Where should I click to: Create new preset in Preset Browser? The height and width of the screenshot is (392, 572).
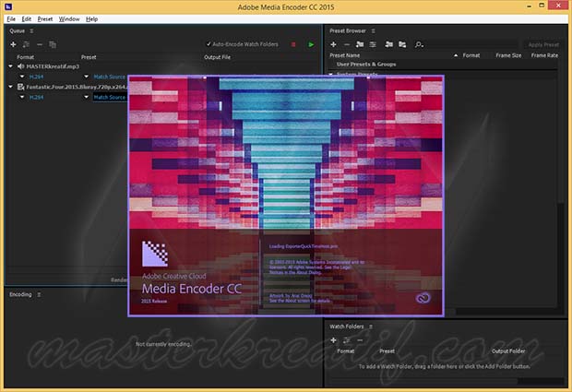click(x=333, y=44)
